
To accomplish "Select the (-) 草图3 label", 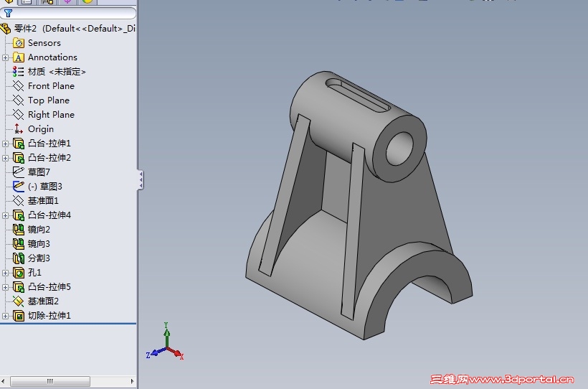I will 44,186.
